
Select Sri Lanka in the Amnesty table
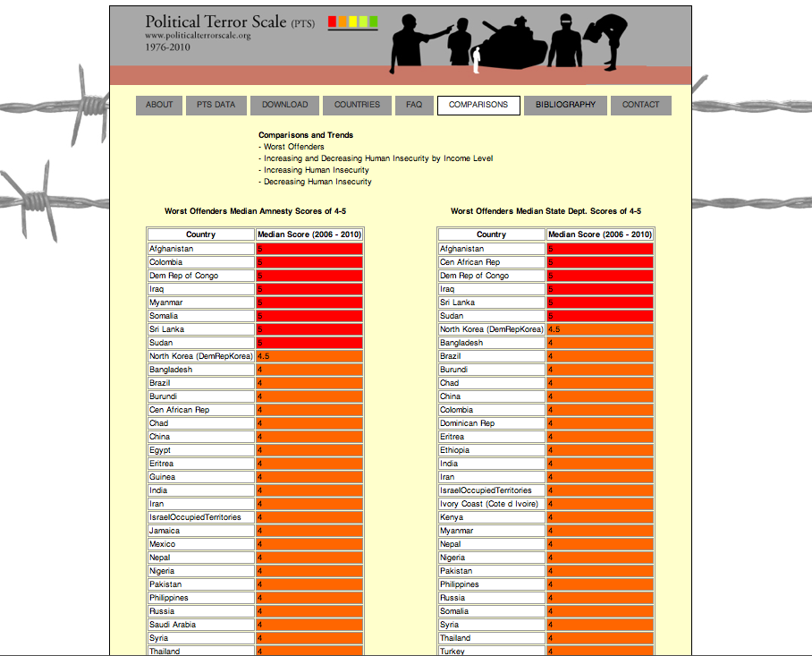click(201, 329)
